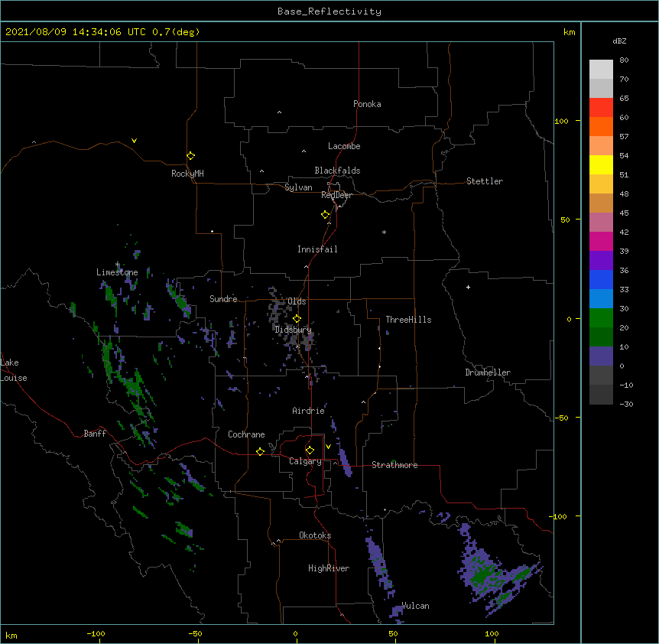Click the 54 dBZ yellow swatch
Screen dimensions: 659x644
601,164
